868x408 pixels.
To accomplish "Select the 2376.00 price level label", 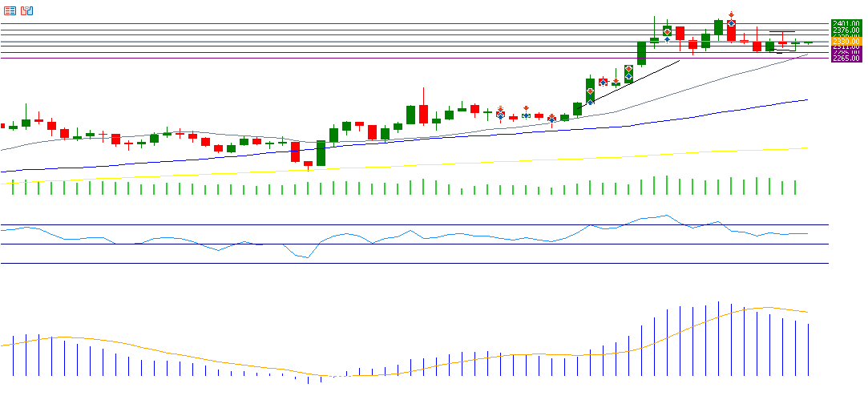I will 846,30.
